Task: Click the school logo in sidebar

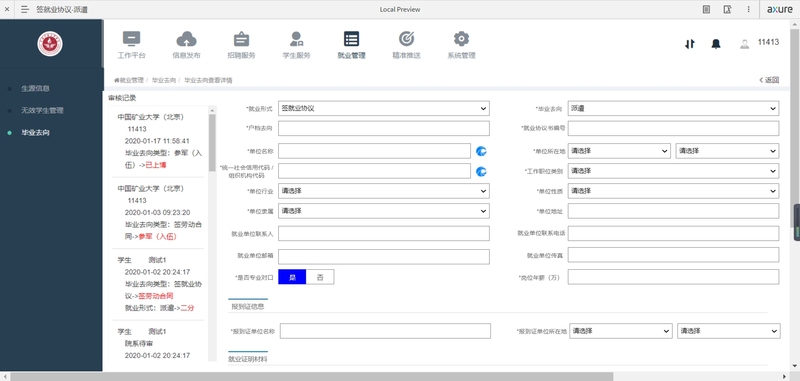Action: [50, 44]
